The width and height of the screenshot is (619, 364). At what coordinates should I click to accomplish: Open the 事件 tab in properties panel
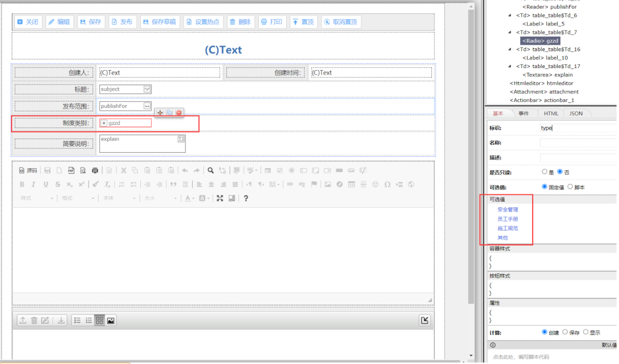(x=523, y=113)
